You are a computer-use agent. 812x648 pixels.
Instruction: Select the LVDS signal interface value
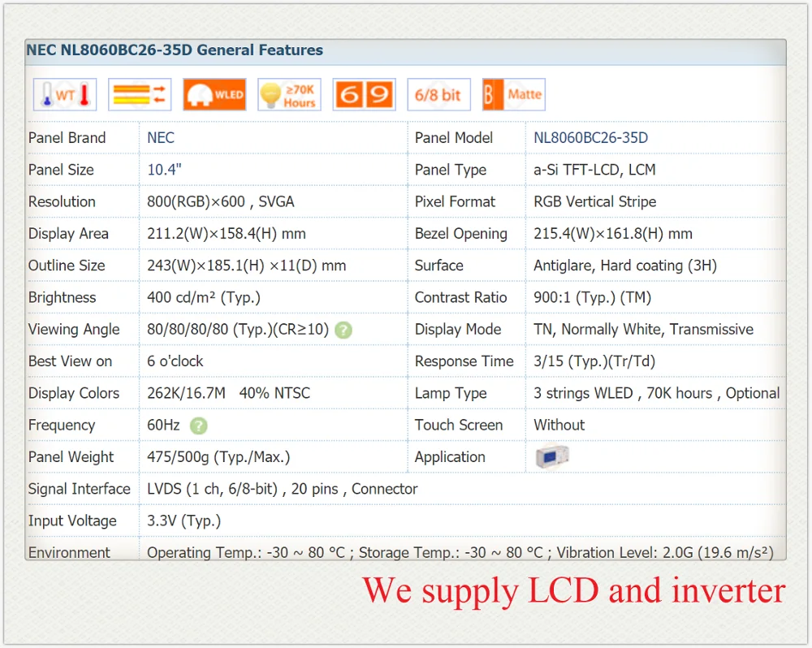[x=283, y=489]
